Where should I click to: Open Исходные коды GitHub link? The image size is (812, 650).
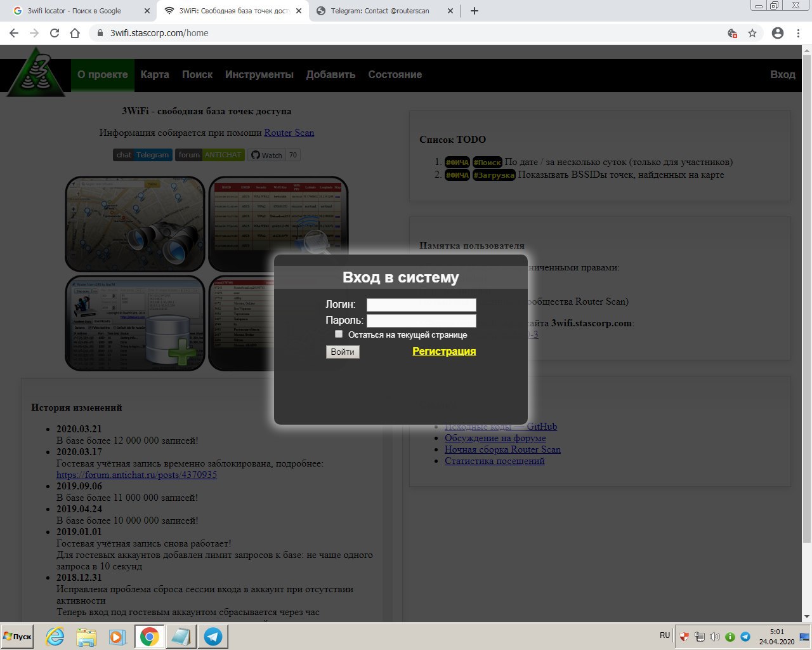pyautogui.click(x=501, y=427)
